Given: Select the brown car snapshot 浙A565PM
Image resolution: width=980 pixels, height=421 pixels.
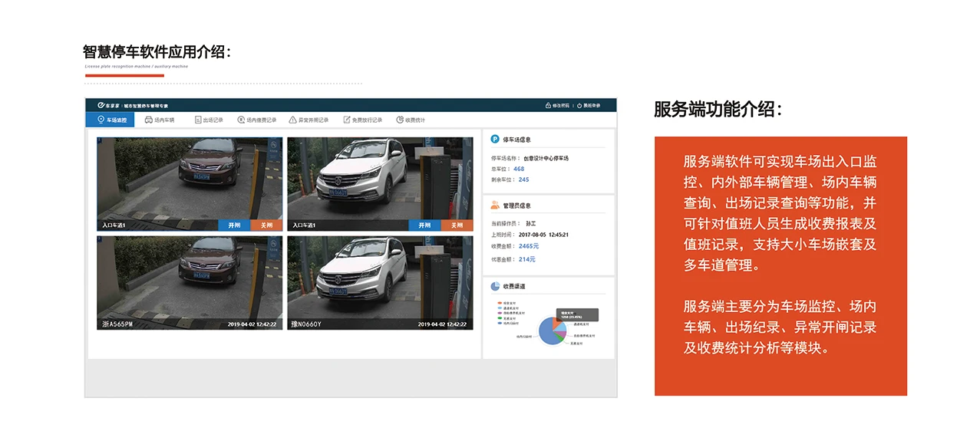Looking at the screenshot, I should tap(190, 282).
